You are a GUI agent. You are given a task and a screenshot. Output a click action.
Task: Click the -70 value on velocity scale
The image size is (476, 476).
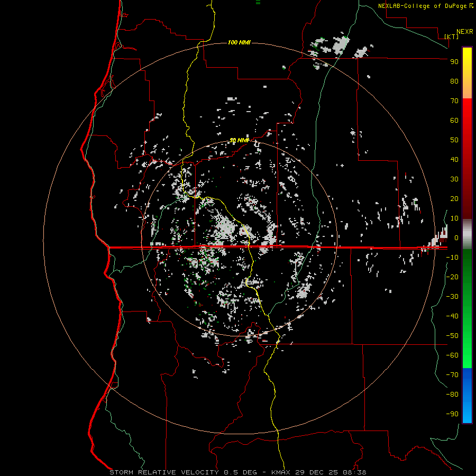pos(452,375)
